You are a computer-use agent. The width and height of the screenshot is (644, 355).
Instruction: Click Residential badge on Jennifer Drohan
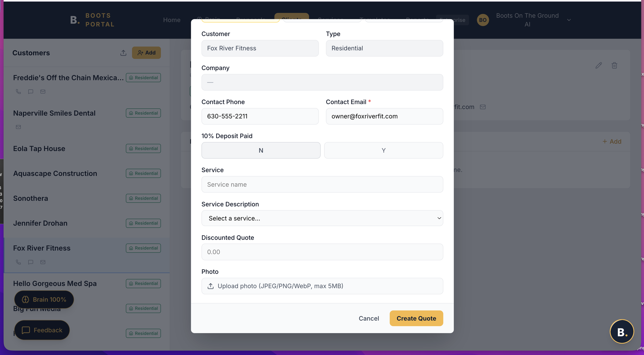tap(143, 223)
